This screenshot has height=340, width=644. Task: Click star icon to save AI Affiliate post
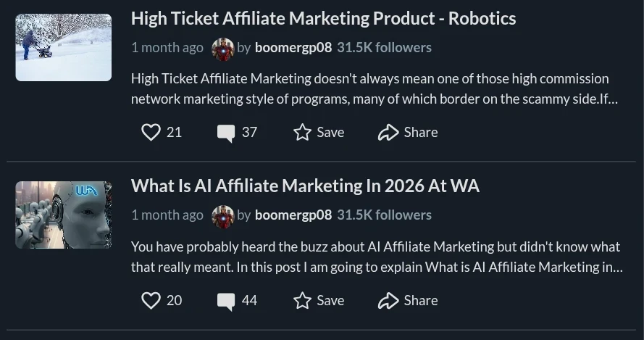pyautogui.click(x=302, y=300)
